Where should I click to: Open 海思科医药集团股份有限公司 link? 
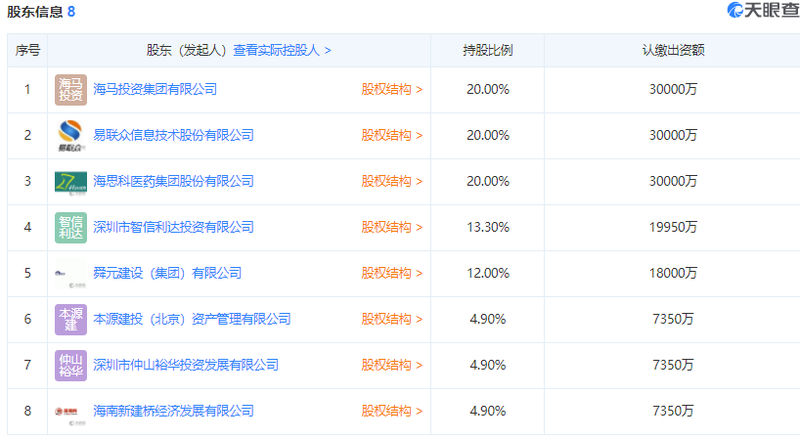coord(173,181)
